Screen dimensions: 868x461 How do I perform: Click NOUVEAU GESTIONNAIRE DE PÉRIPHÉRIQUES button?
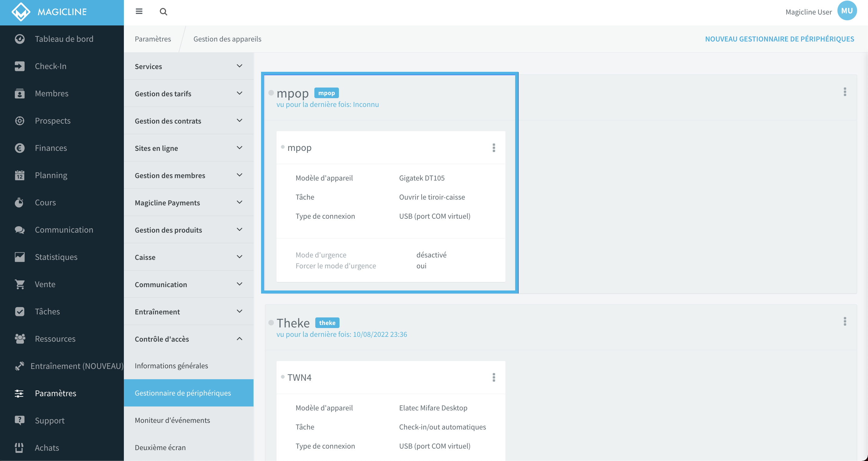tap(779, 38)
